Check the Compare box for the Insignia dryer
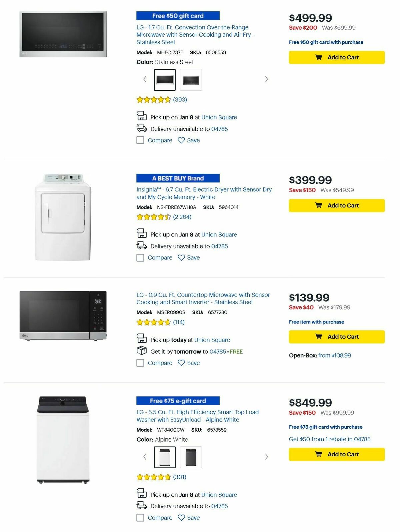Image resolution: width=400 pixels, height=532 pixels. coord(140,257)
